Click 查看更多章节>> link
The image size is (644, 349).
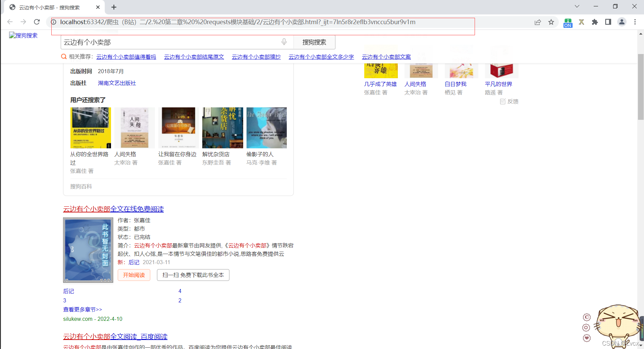click(x=83, y=309)
